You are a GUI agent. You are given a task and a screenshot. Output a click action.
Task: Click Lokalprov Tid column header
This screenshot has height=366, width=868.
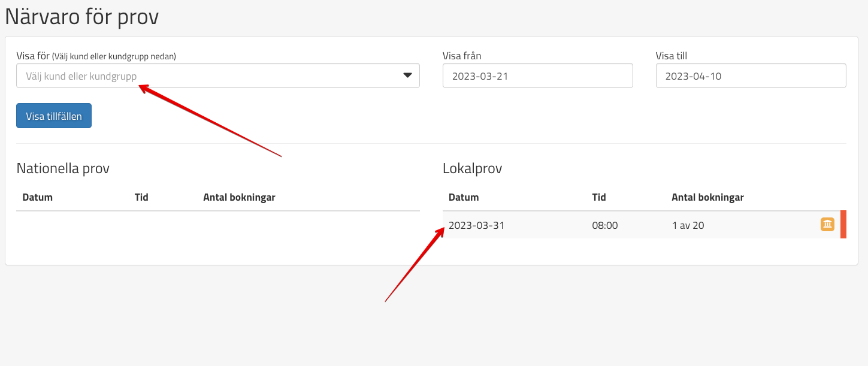599,197
